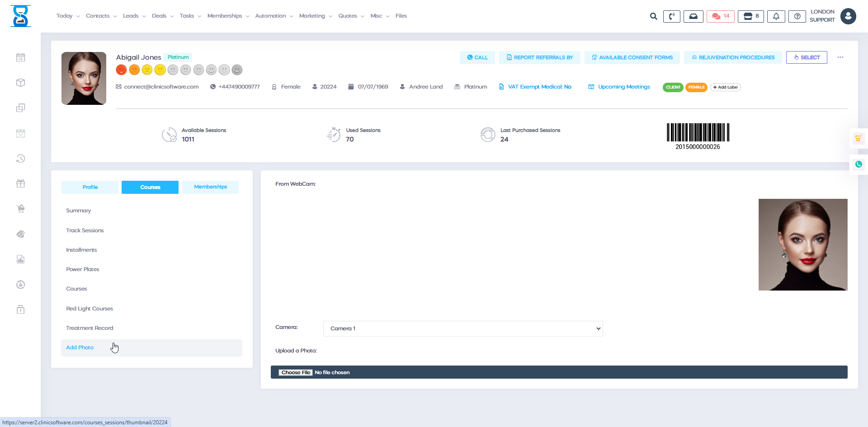Open Track Sessions in the side menu

point(85,230)
